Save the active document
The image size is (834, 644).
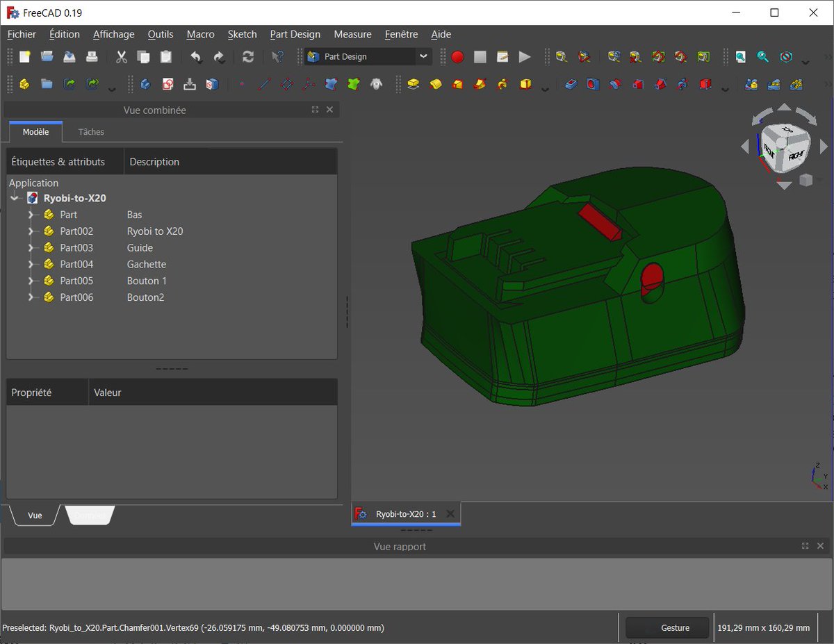pyautogui.click(x=69, y=57)
